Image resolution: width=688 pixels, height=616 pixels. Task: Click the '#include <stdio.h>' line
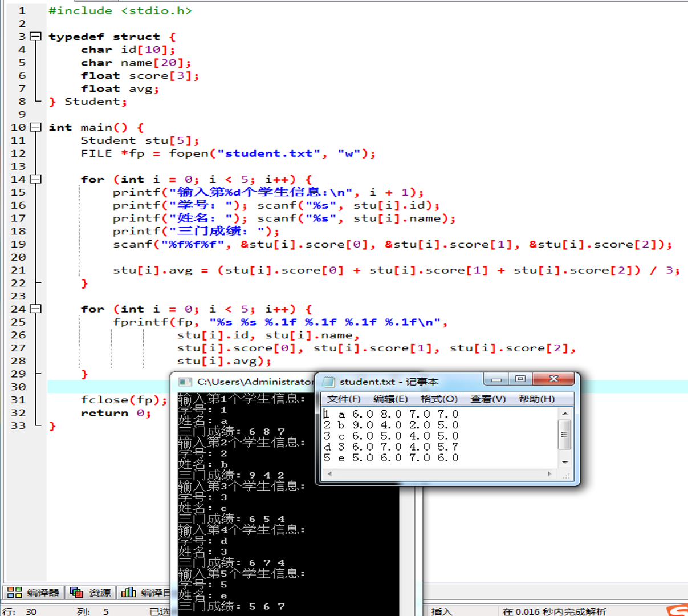click(120, 11)
